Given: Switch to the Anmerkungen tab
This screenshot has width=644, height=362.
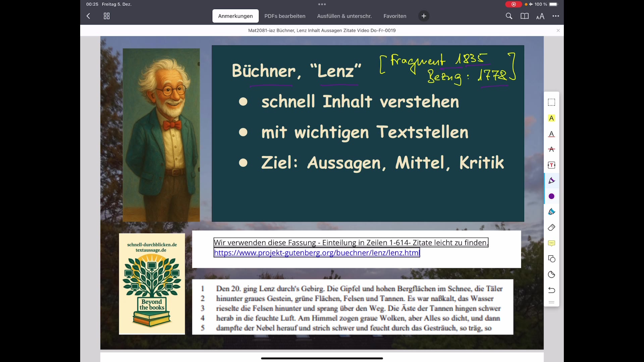Looking at the screenshot, I should pyautogui.click(x=235, y=16).
